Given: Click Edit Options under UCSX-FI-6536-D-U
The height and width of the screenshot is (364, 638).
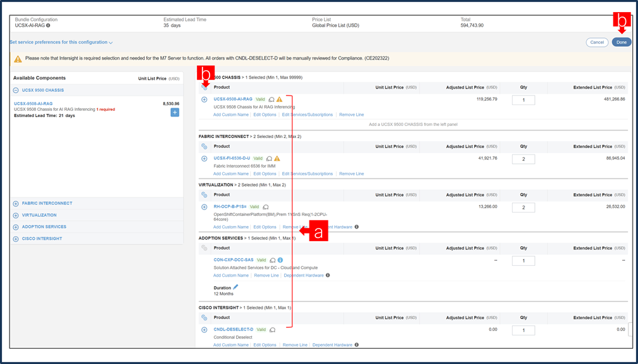Looking at the screenshot, I should click(x=265, y=174).
